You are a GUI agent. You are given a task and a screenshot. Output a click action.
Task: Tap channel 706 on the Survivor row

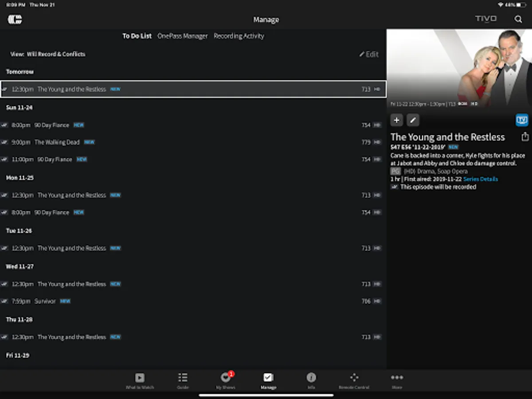tap(366, 301)
